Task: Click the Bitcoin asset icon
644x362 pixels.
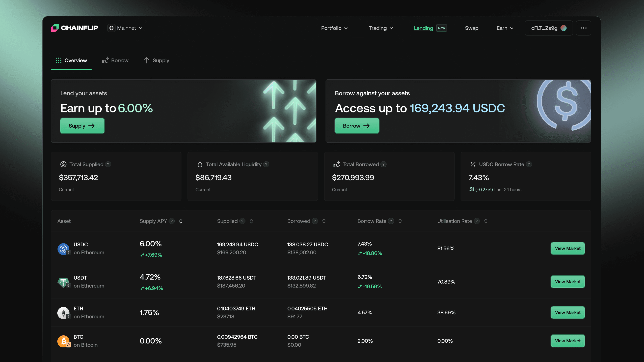Action: tap(63, 341)
